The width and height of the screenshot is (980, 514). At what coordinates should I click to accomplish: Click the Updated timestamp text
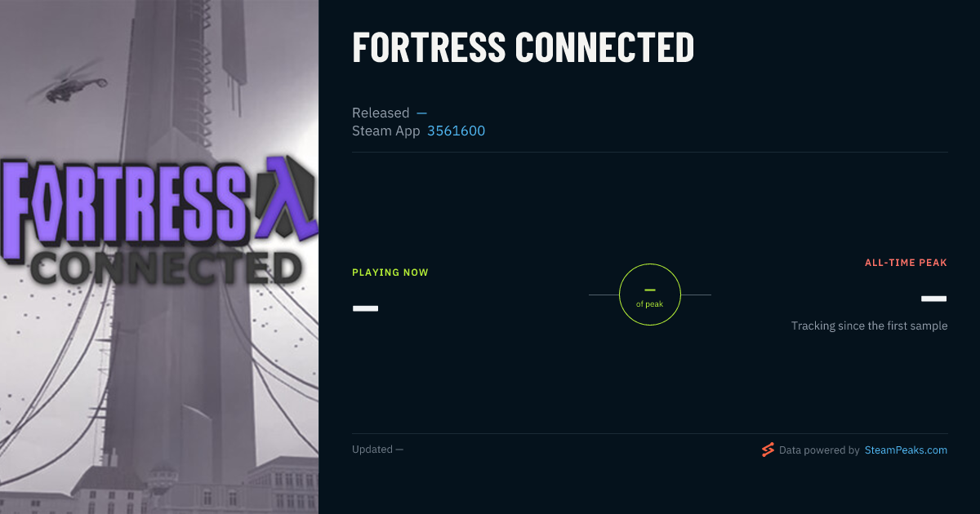[377, 450]
